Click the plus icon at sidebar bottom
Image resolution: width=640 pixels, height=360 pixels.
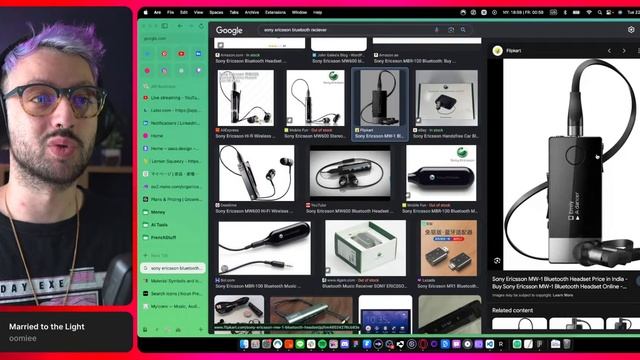point(200,329)
